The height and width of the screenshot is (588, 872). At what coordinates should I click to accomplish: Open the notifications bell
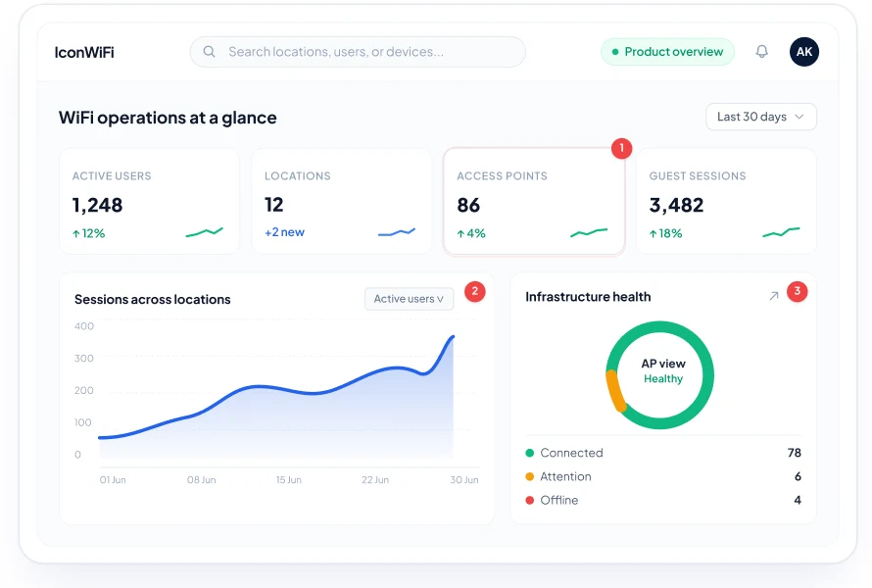click(x=762, y=52)
